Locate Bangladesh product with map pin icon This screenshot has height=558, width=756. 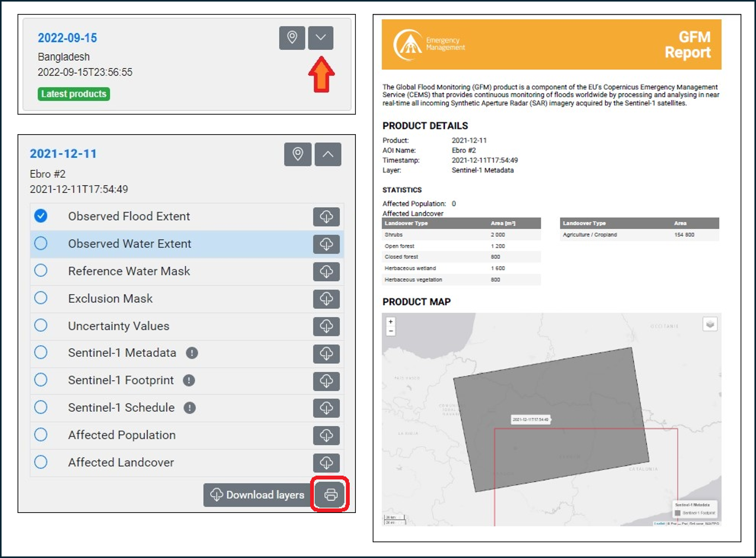(292, 38)
